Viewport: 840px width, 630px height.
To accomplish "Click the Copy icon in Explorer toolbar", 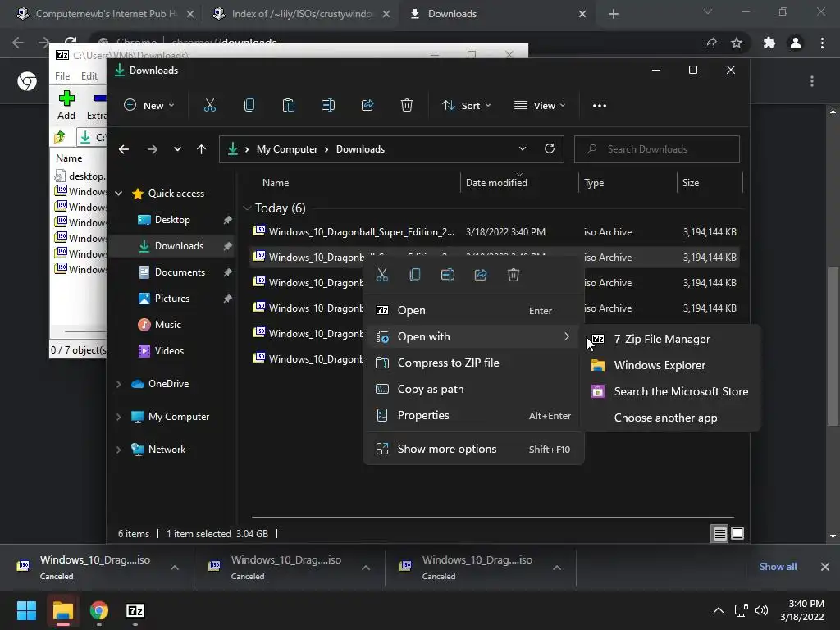I will pyautogui.click(x=249, y=106).
